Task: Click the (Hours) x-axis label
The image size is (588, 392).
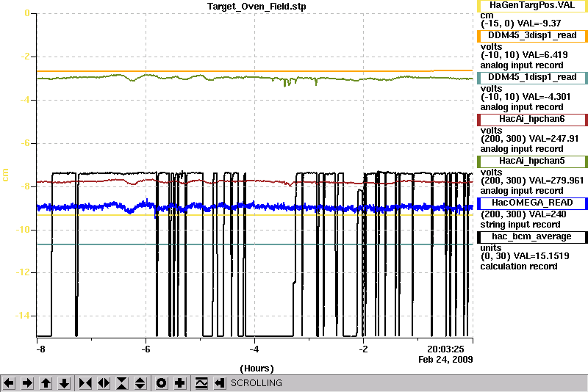Action: coord(257,369)
